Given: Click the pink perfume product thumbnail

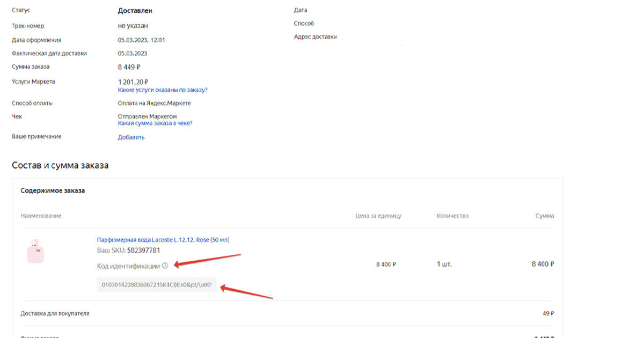Looking at the screenshot, I should tap(35, 251).
